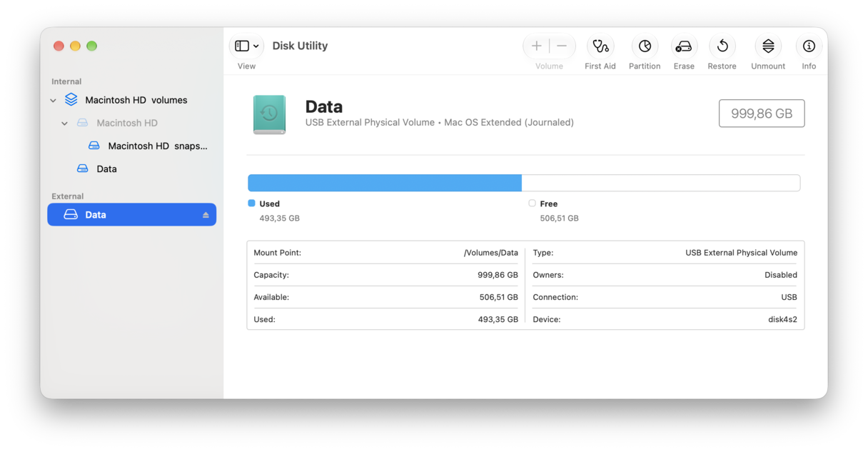Click the Free label under usage bar
The height and width of the screenshot is (452, 868).
[x=549, y=204]
